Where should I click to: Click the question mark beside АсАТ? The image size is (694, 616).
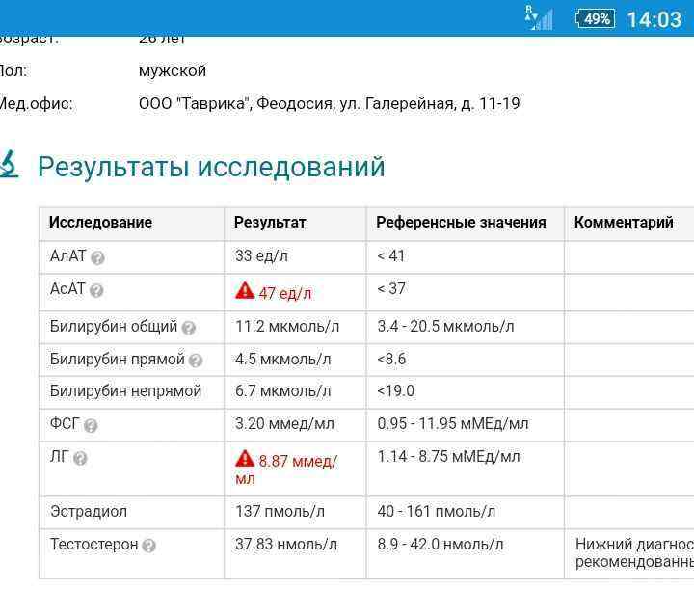tap(96, 290)
